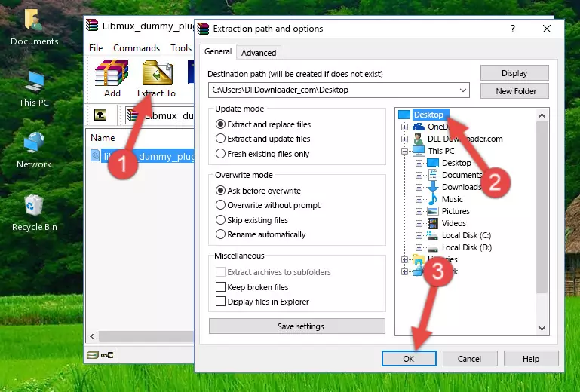This screenshot has width=580, height=392.
Task: Click the New Folder button
Action: tap(514, 91)
